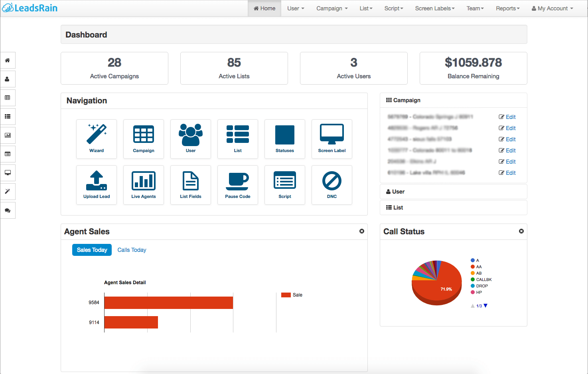Screen dimensions: 588x374
Task: Edit the first campaign in the list
Action: [x=507, y=117]
